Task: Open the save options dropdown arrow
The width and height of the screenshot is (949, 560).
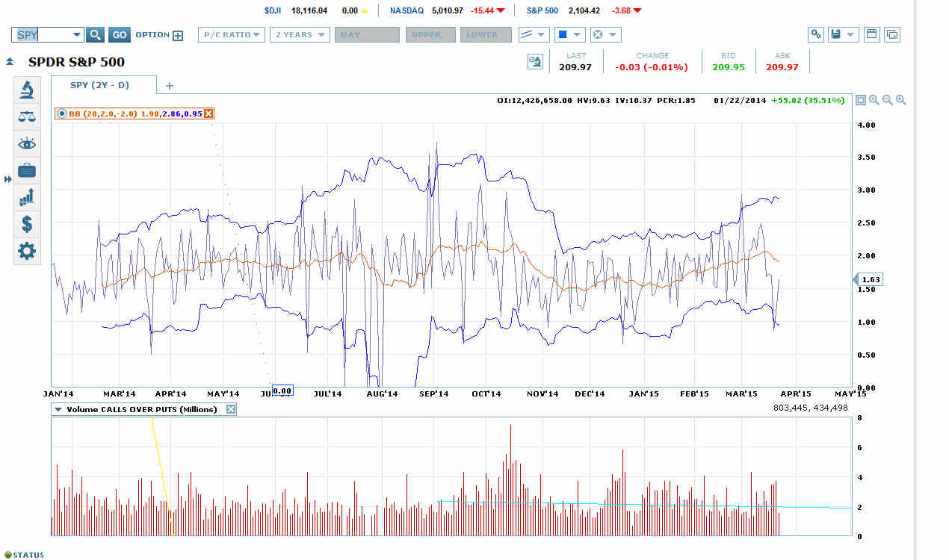Action: [852, 35]
